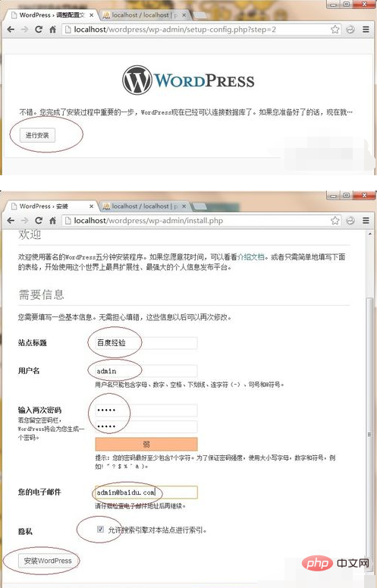This screenshot has height=588, width=377.
Task: Close the WordPress 安装 tab
Action: pyautogui.click(x=91, y=206)
